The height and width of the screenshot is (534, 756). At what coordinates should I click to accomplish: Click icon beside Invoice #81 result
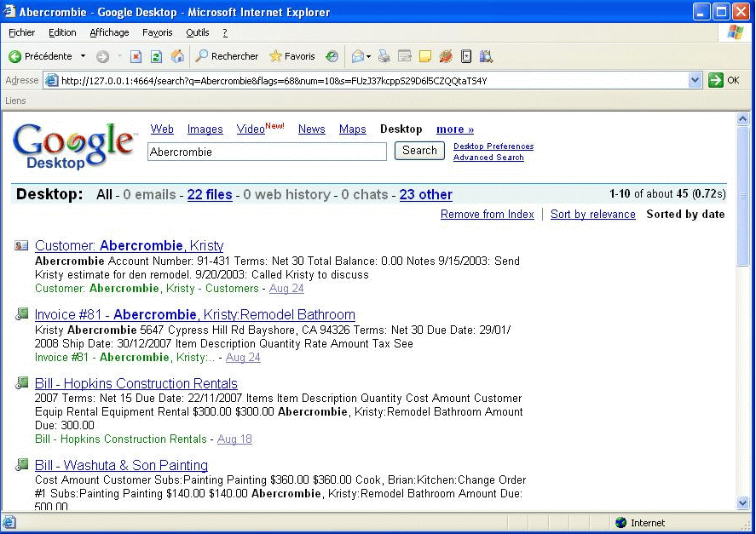point(21,313)
